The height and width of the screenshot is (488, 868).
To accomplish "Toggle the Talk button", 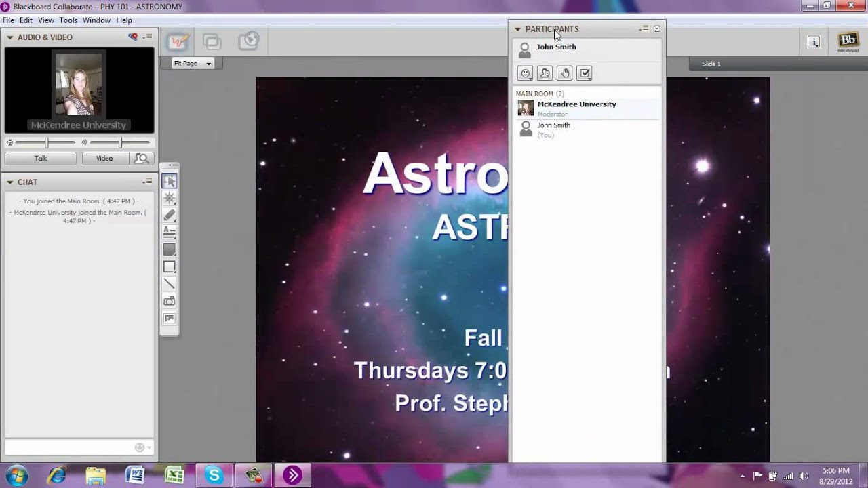I will (x=41, y=159).
